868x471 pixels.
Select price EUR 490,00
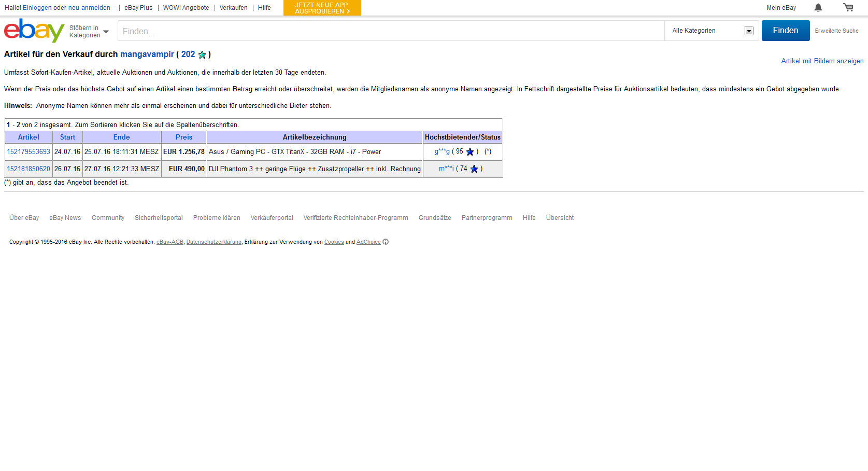pos(187,169)
